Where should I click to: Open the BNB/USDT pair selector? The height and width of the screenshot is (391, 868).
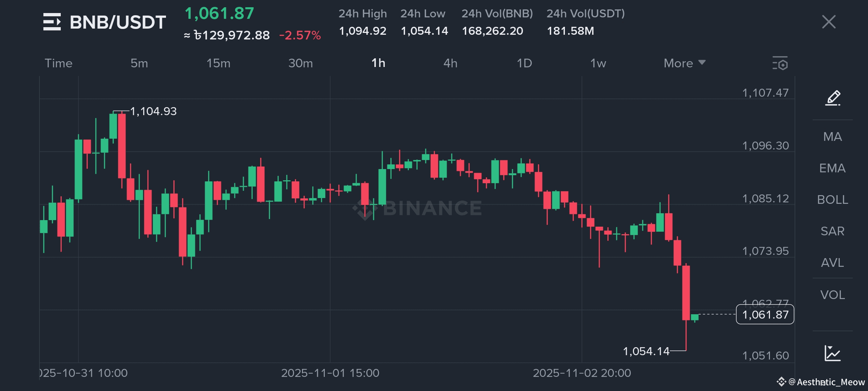[x=118, y=22]
